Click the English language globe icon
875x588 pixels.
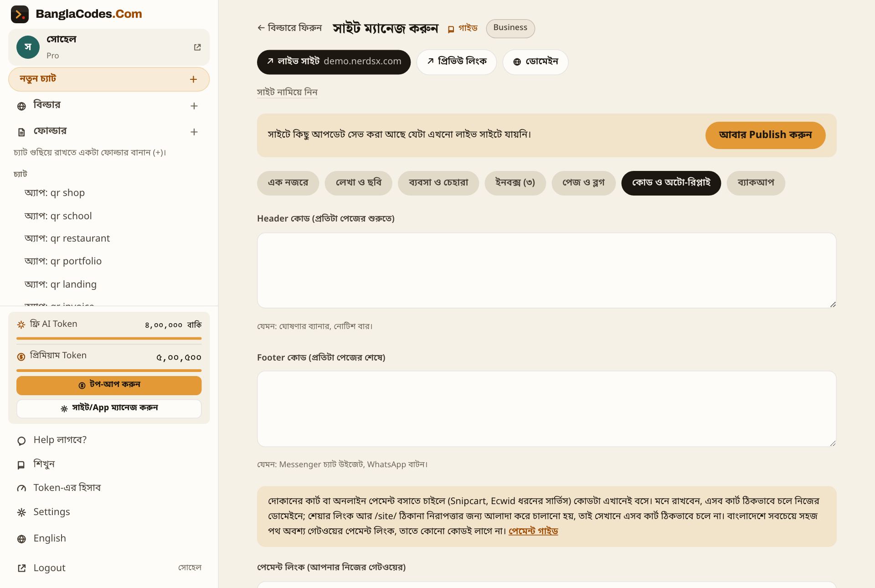pyautogui.click(x=21, y=539)
